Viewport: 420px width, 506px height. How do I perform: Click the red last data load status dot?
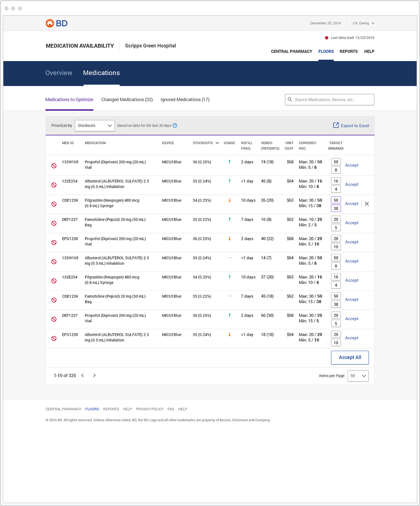[x=327, y=38]
